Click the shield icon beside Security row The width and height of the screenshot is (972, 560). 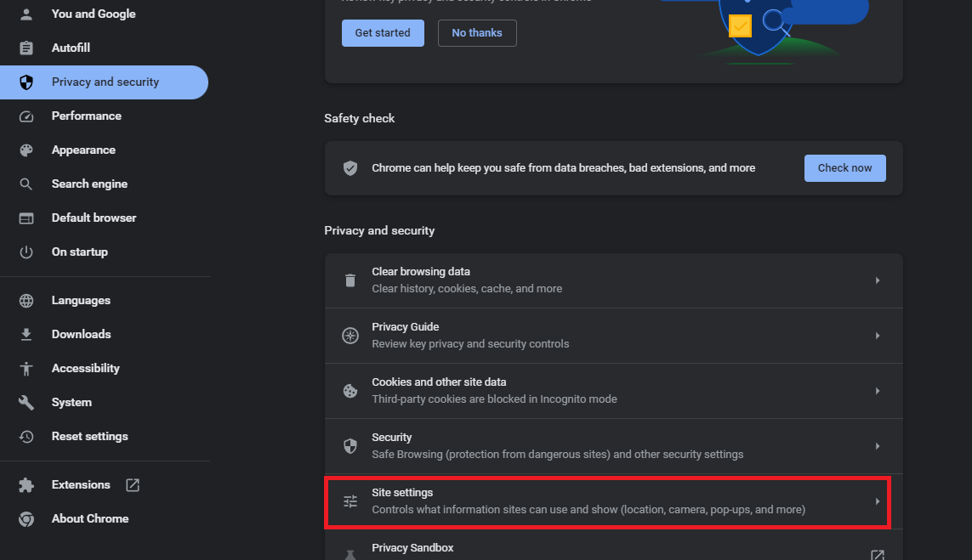(x=350, y=446)
